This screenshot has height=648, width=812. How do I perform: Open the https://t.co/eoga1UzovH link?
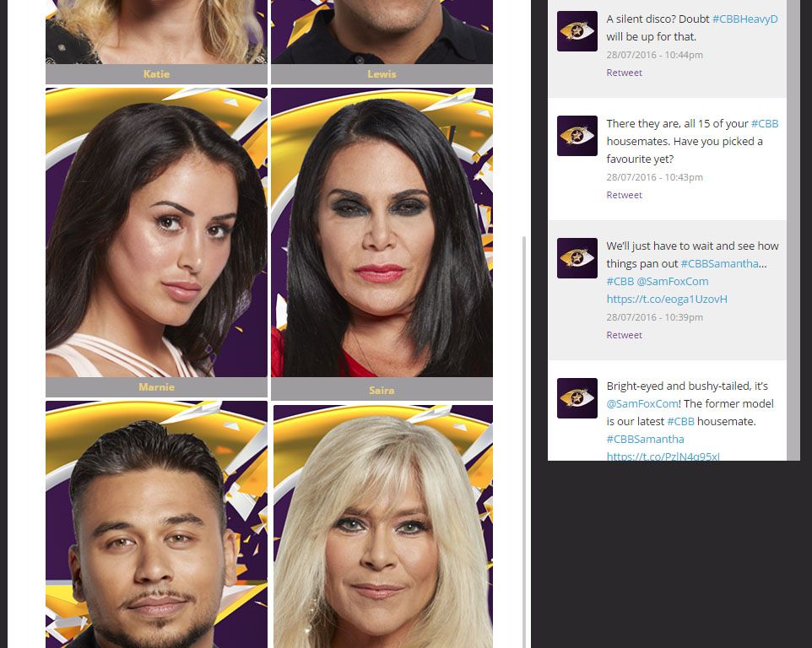coord(667,300)
